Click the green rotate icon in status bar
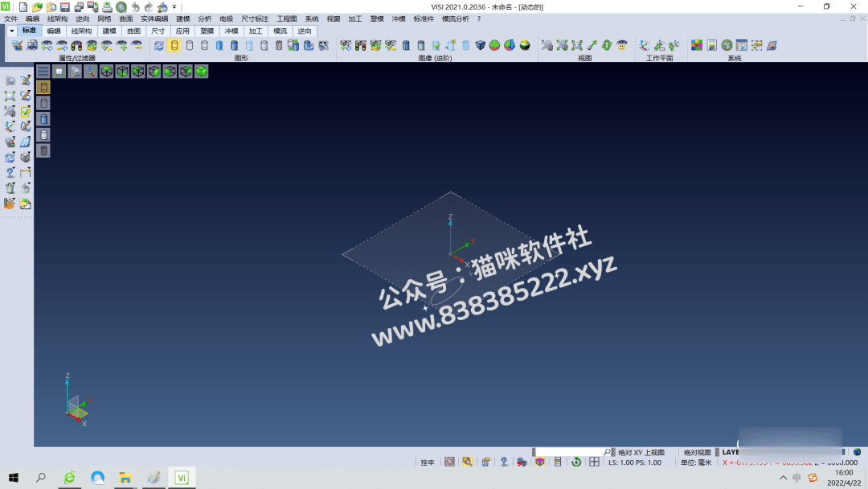 576,462
